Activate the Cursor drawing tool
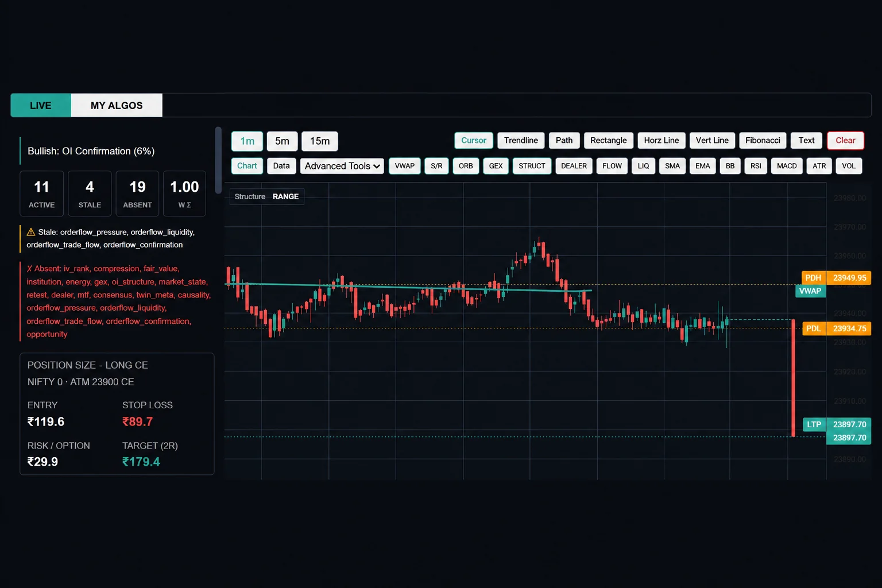The height and width of the screenshot is (588, 882). (x=474, y=141)
